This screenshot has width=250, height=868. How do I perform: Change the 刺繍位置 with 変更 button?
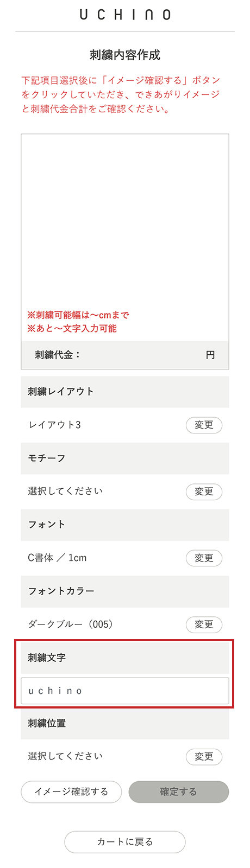(204, 757)
